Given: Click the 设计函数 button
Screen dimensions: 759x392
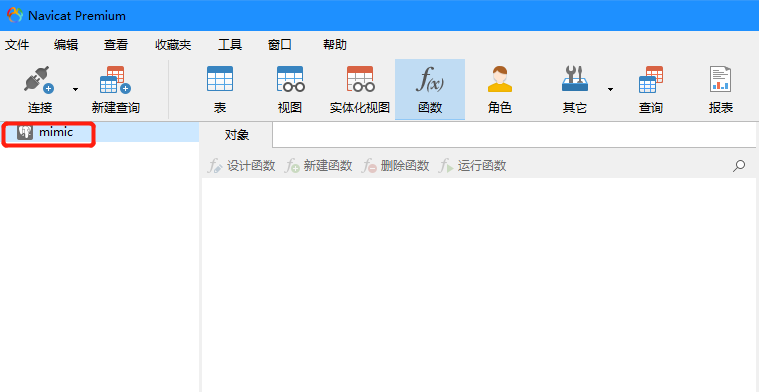Looking at the screenshot, I should 242,166.
